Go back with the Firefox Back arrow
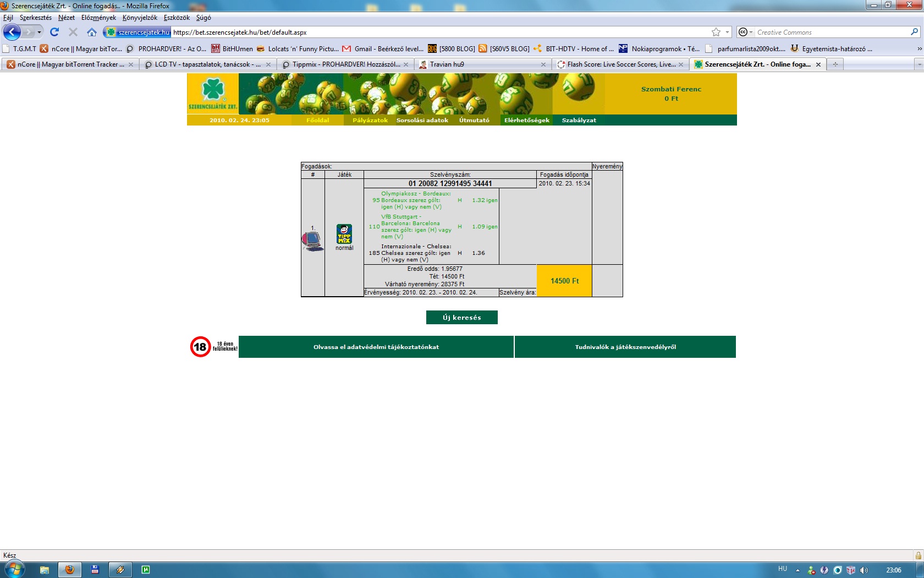The width and height of the screenshot is (924, 578). point(12,32)
